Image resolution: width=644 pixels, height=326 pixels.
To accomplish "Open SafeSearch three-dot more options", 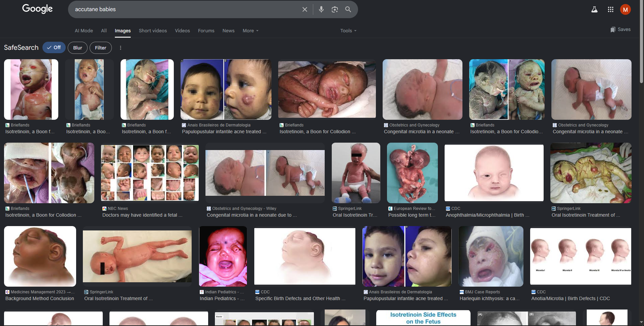I will click(x=121, y=48).
